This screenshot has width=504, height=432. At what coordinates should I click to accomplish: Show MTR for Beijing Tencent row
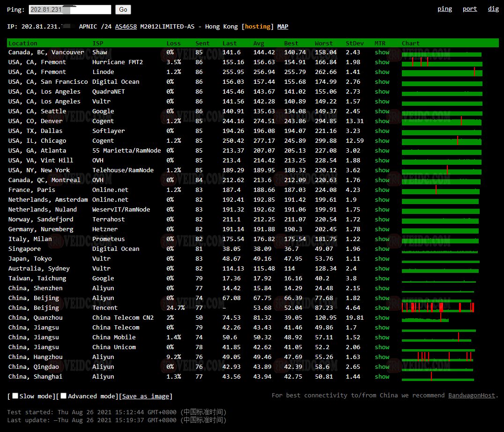[382, 308]
